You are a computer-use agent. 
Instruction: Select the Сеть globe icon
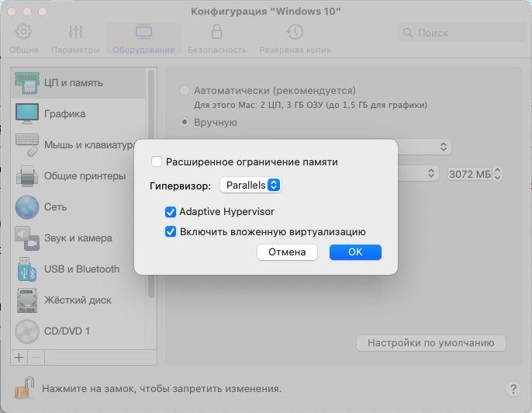(27, 207)
